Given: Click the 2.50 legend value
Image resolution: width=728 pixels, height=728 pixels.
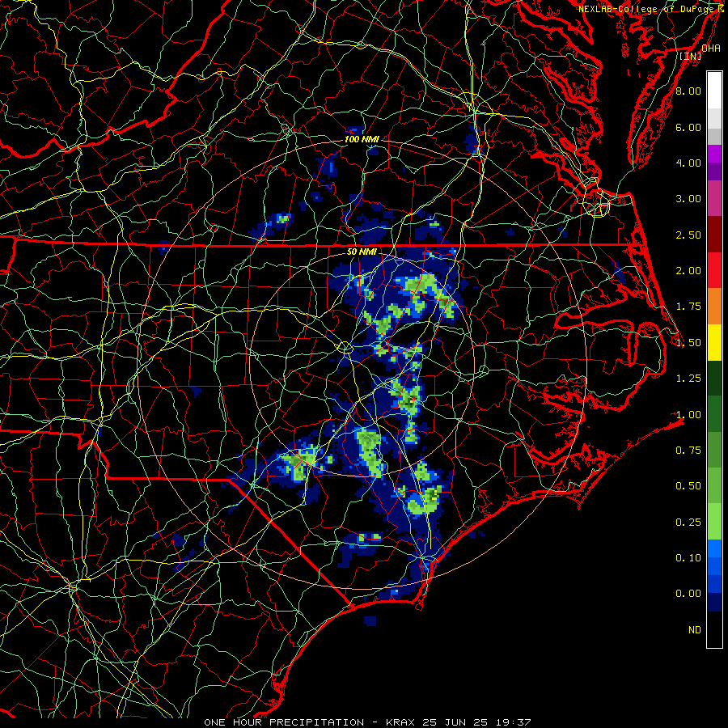Looking at the screenshot, I should tap(688, 235).
